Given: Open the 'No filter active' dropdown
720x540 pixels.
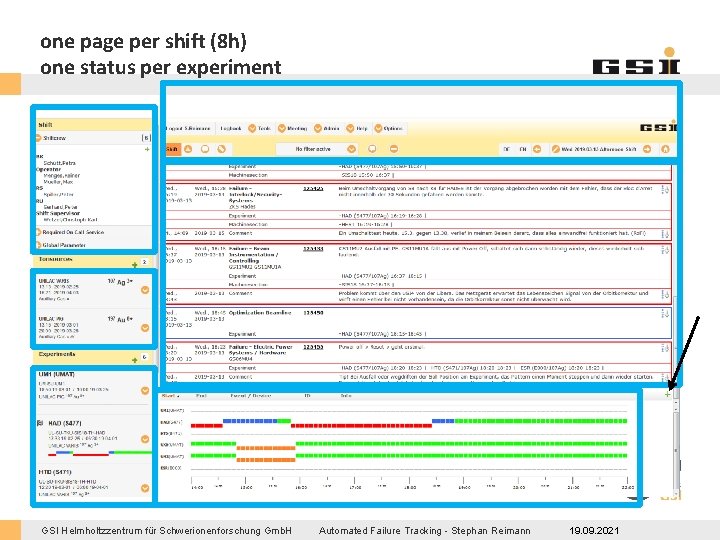Looking at the screenshot, I should coord(316,149).
